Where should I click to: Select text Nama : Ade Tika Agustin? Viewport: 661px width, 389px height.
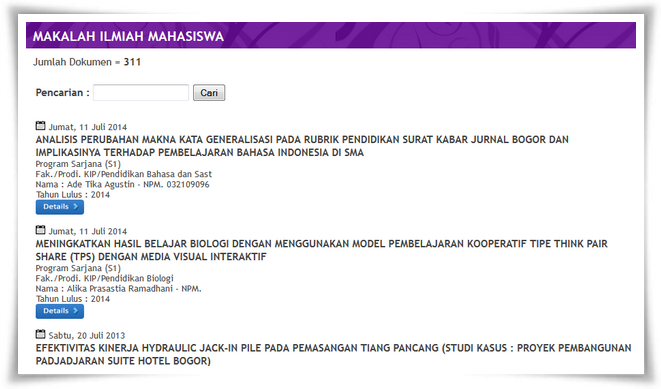(x=85, y=185)
